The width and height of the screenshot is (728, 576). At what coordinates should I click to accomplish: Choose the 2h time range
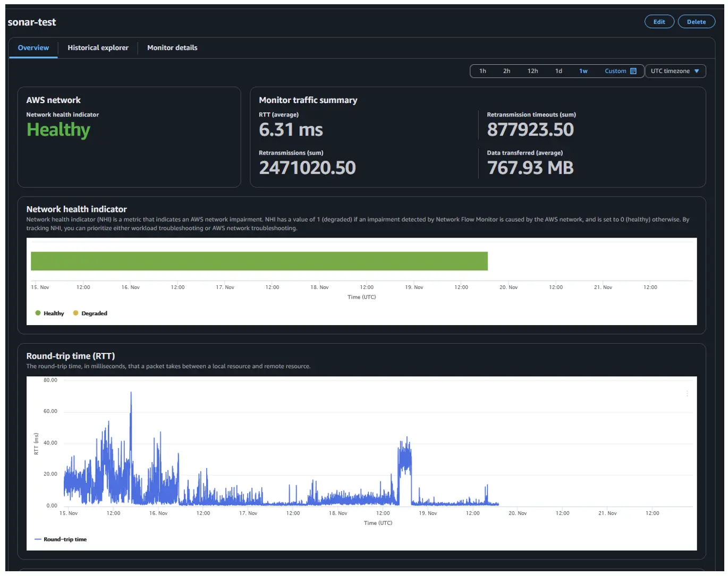pyautogui.click(x=506, y=71)
